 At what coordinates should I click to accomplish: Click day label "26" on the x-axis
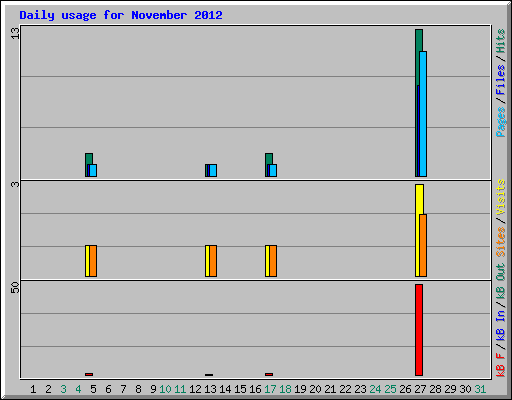click(405, 389)
